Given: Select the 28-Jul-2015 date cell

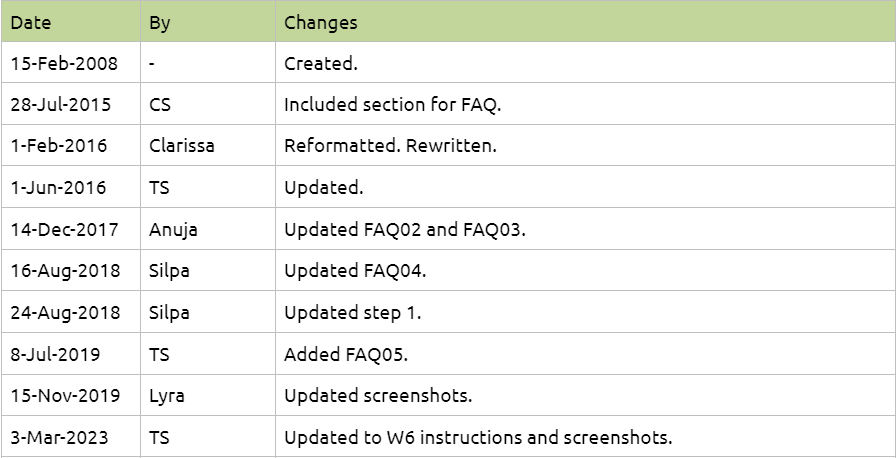Looking at the screenshot, I should (61, 104).
